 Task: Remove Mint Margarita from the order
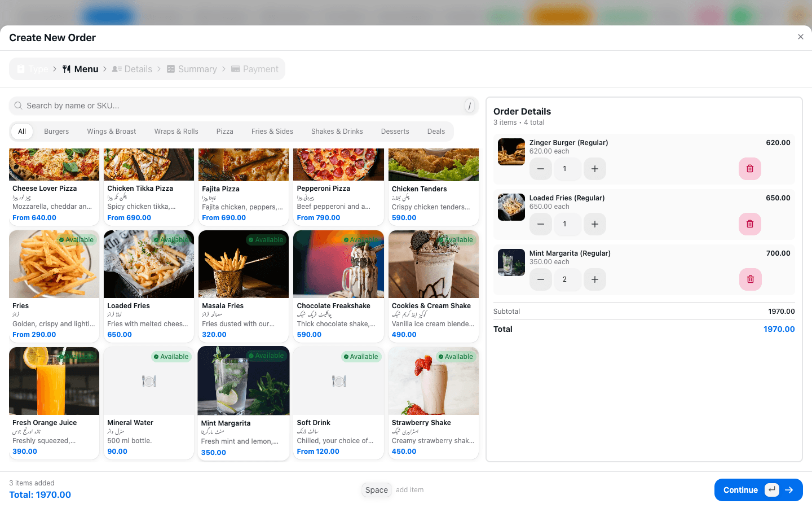(x=750, y=279)
